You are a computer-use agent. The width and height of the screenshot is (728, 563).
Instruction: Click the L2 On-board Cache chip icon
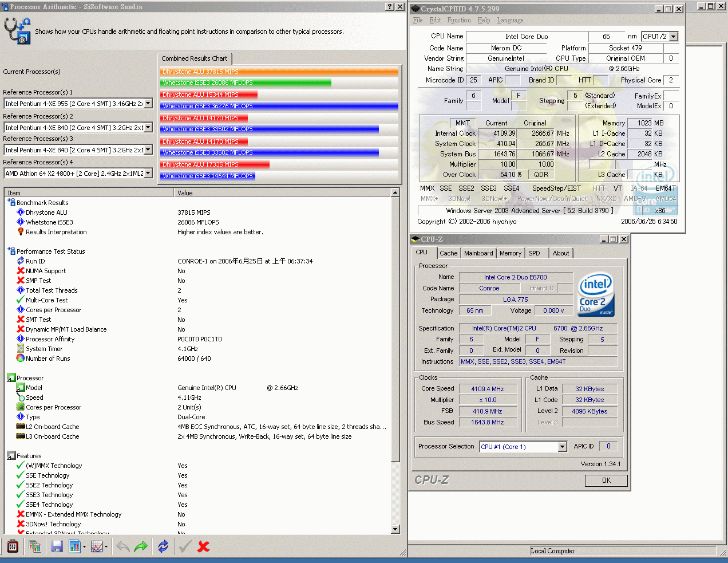[21, 427]
